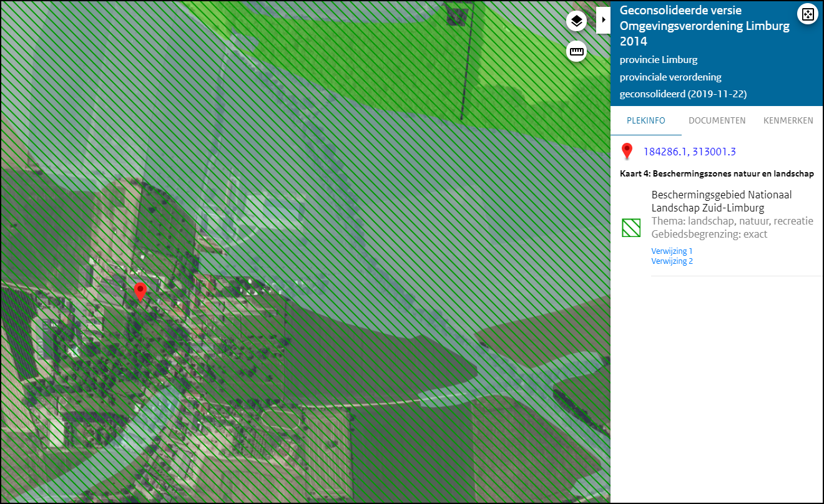Select the red location pin on map

(140, 292)
